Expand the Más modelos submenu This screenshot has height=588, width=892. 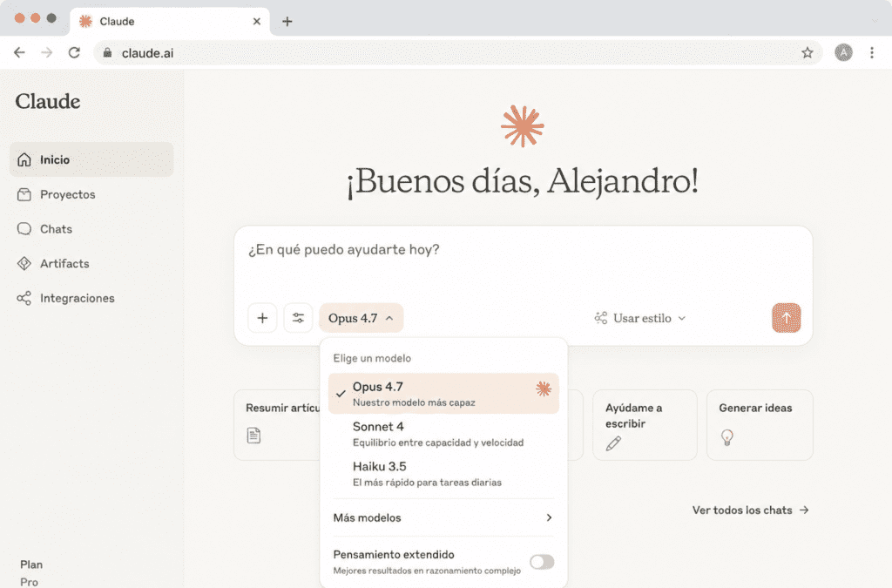(x=443, y=517)
